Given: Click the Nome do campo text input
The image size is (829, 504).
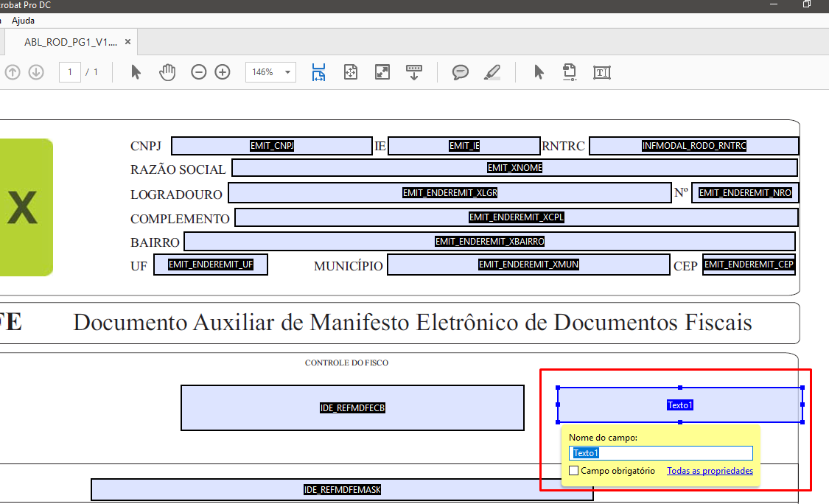Looking at the screenshot, I should pos(661,453).
